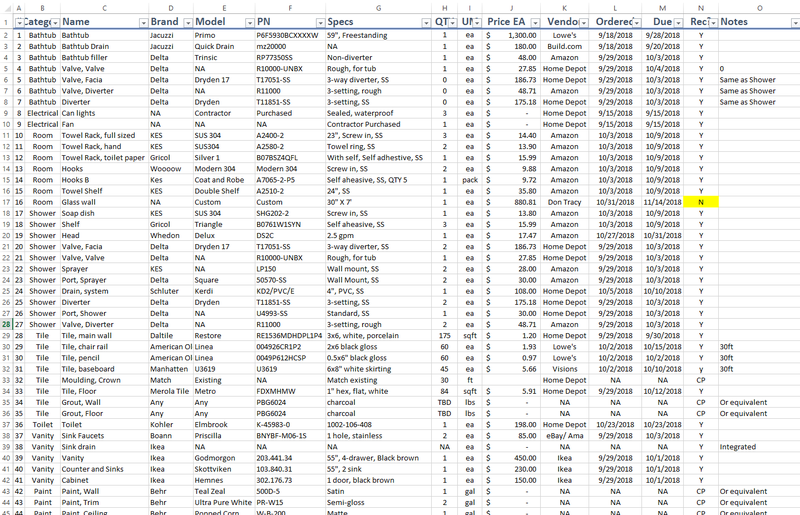Select the 'Schluter' brand cell
Screen dimensions: 800x515
(171, 291)
